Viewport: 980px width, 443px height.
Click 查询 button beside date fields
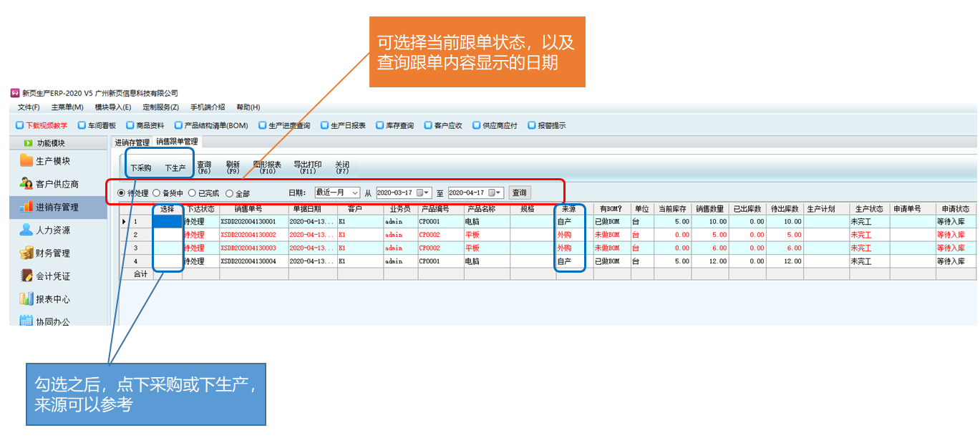pyautogui.click(x=519, y=193)
